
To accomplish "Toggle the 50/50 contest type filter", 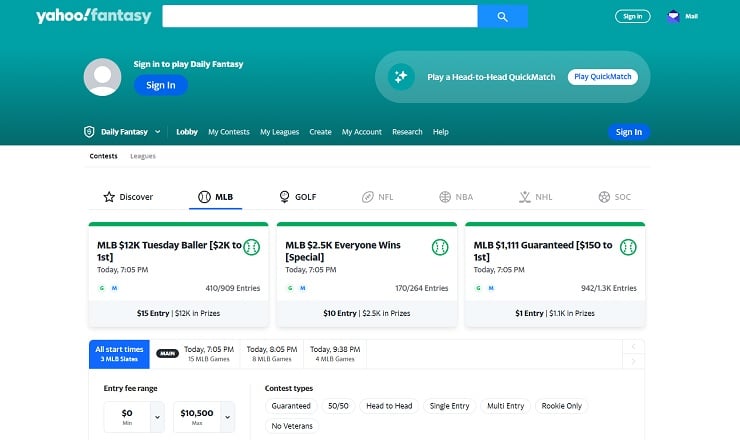I will pyautogui.click(x=338, y=406).
